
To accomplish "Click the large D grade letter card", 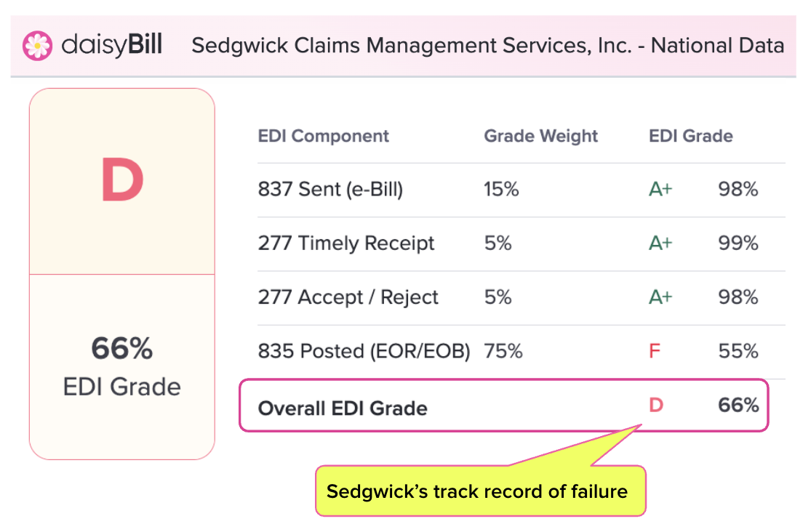I will point(122,181).
